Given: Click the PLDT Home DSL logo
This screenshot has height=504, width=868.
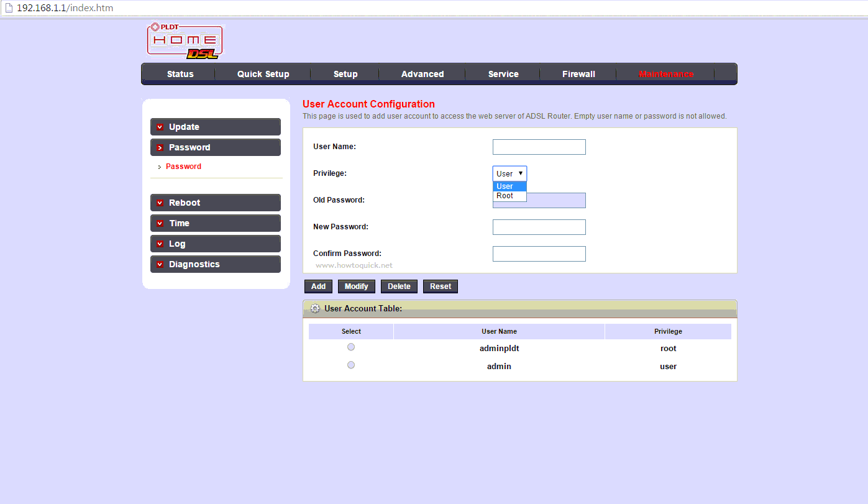Looking at the screenshot, I should click(x=184, y=41).
